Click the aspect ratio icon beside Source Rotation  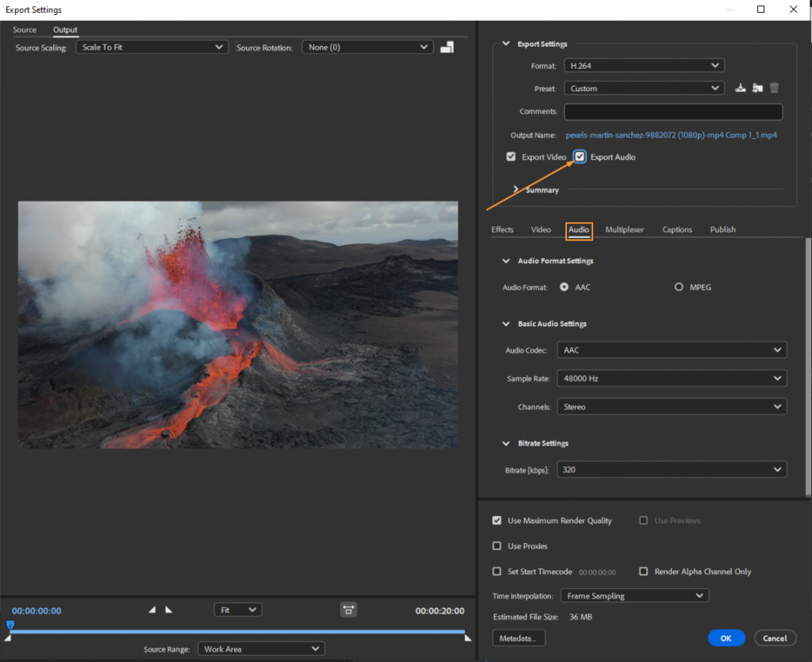click(446, 47)
